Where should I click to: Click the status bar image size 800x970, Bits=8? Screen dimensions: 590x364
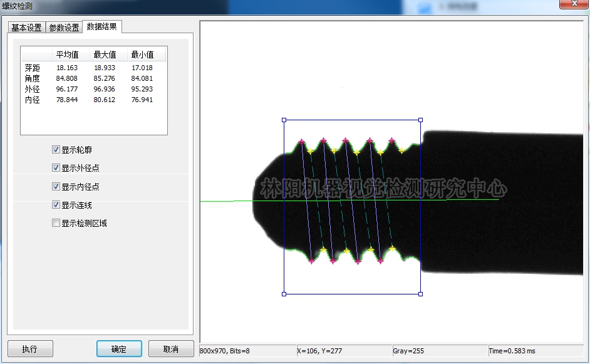point(225,351)
